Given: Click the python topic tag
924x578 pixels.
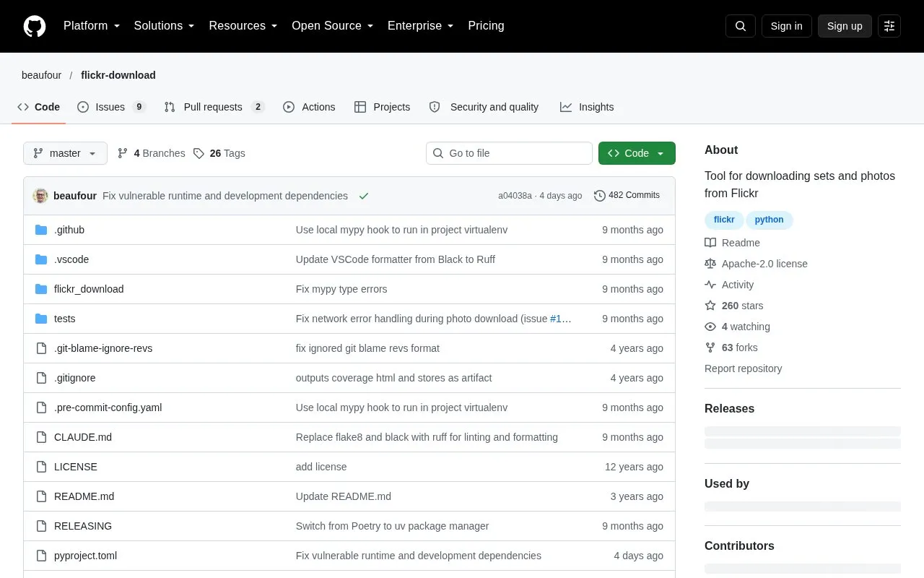Looking at the screenshot, I should [x=770, y=220].
